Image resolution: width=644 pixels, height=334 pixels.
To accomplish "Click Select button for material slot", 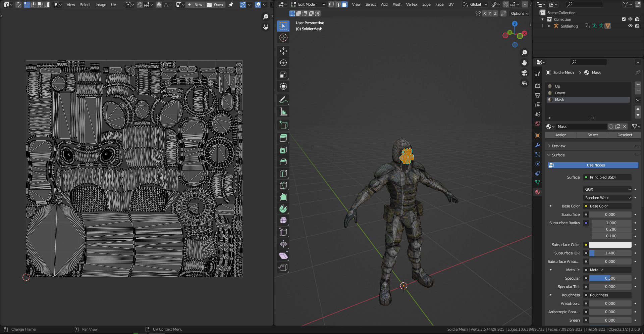I will [593, 135].
